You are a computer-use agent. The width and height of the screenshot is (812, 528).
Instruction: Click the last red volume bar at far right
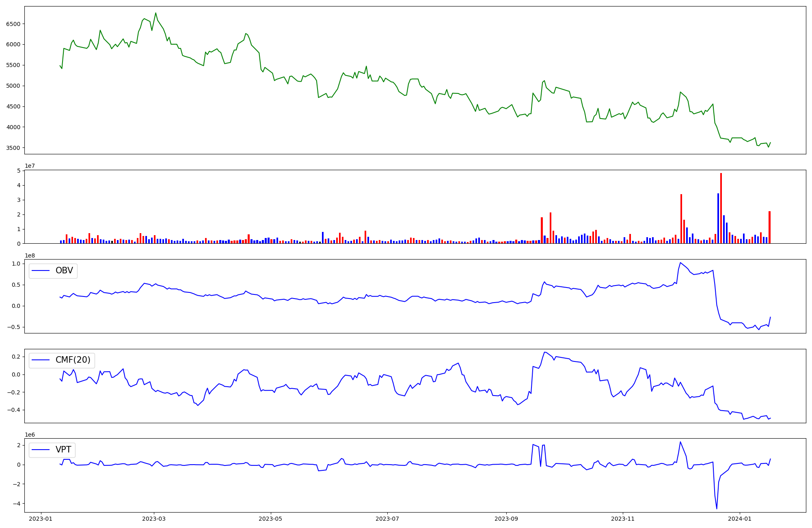pos(769,227)
